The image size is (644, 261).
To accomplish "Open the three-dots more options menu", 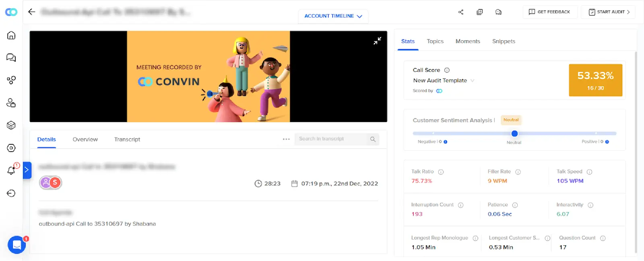I will (286, 139).
